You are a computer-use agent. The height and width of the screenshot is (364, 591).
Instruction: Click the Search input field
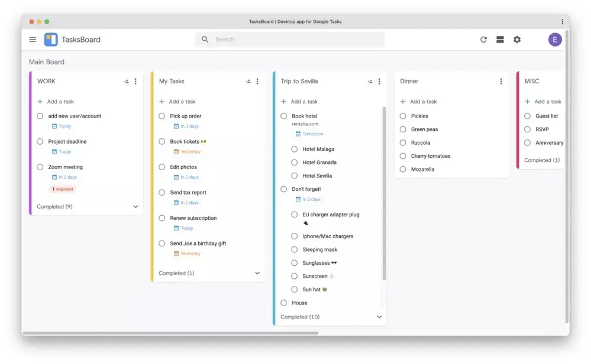pos(289,39)
